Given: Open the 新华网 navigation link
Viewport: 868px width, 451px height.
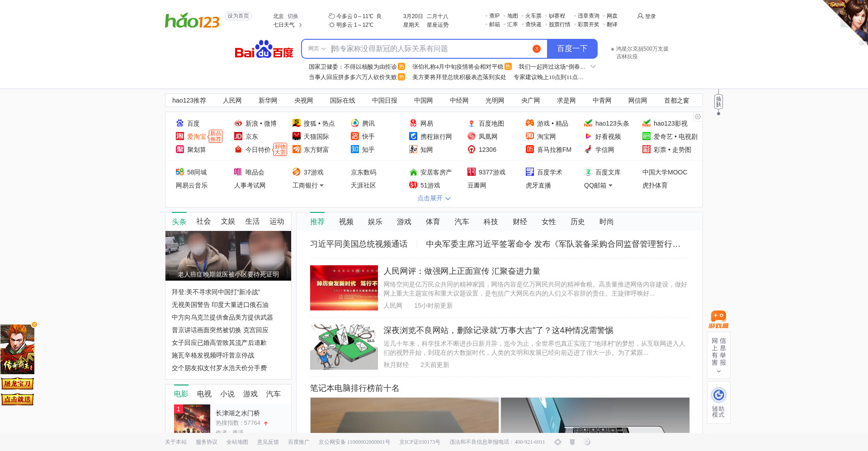Looking at the screenshot, I should tap(268, 100).
